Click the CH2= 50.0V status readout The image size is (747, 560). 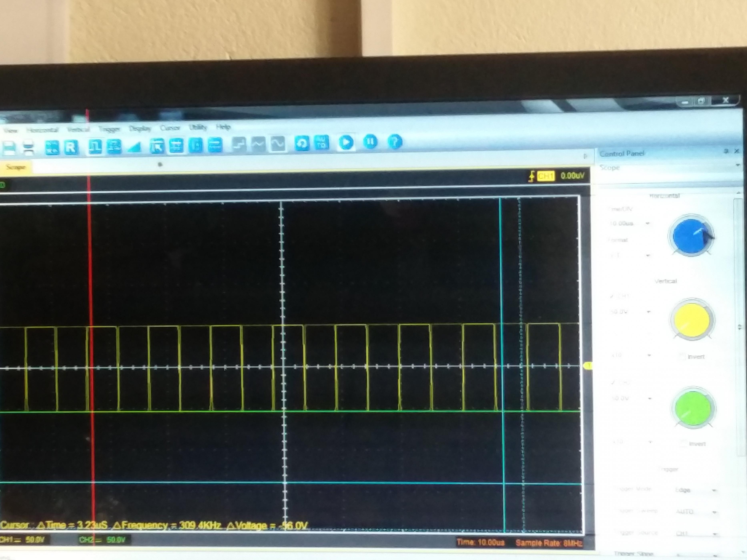(x=102, y=540)
